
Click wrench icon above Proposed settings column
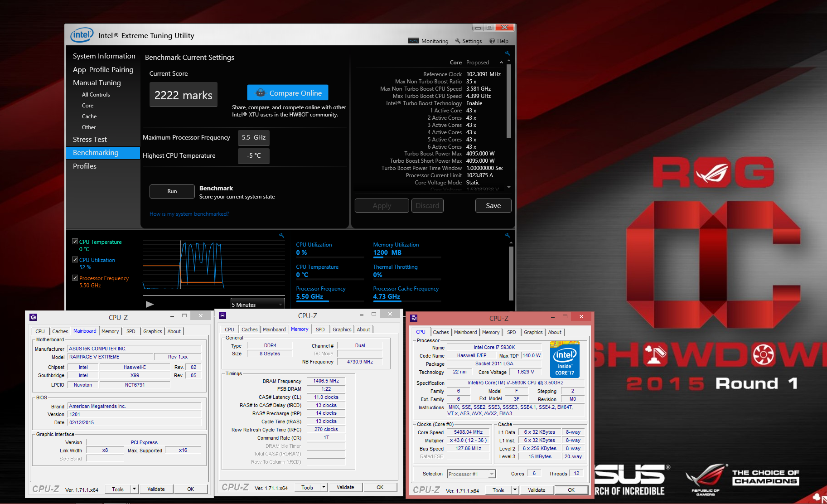coord(508,53)
